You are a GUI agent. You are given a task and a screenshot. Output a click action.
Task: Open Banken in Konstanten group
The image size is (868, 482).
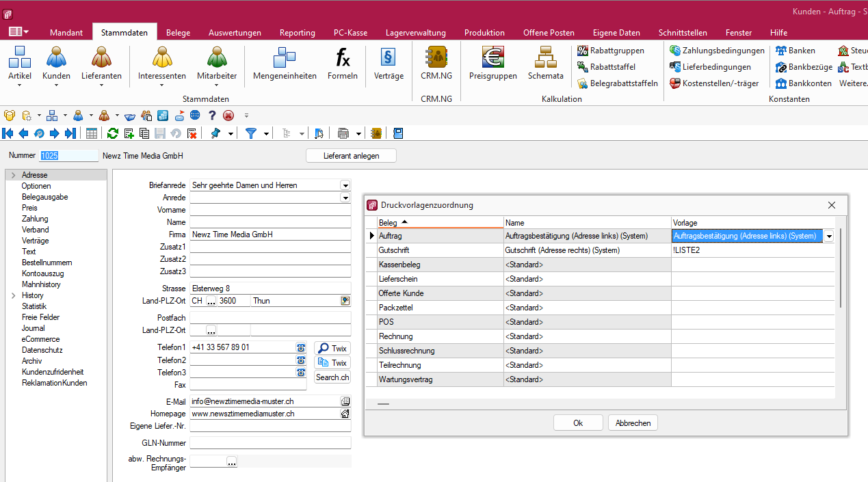pyautogui.click(x=795, y=51)
